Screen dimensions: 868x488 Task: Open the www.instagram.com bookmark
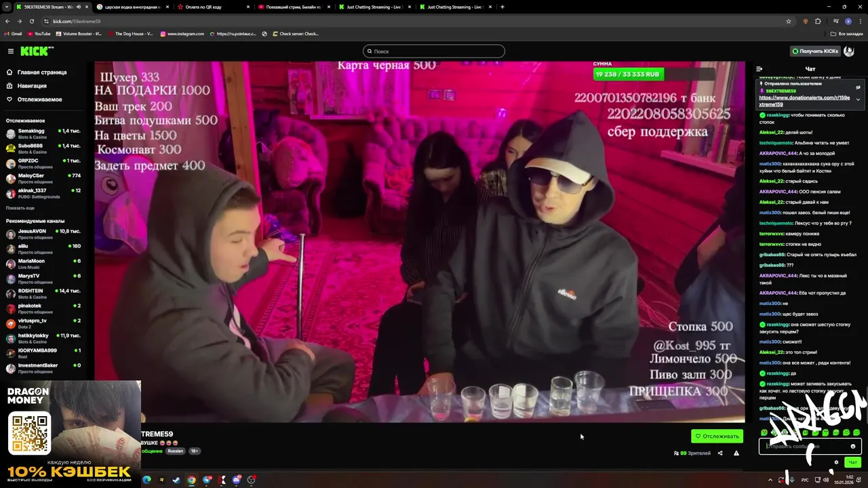[182, 34]
